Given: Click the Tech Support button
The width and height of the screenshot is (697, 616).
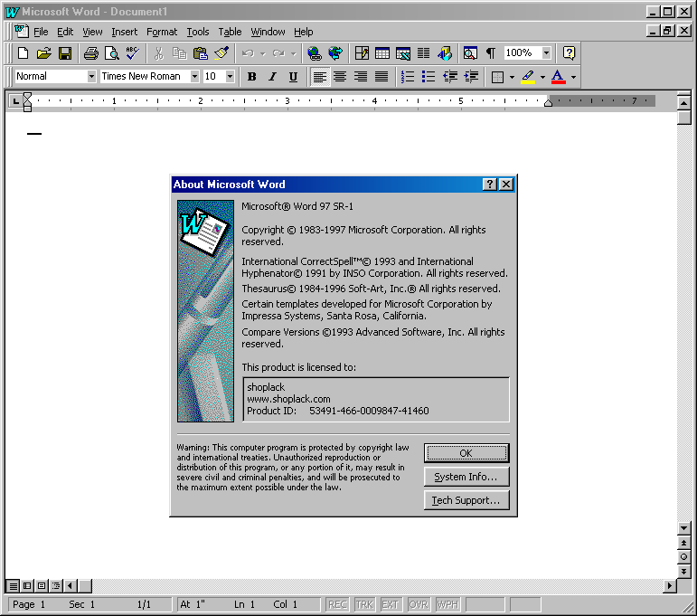Looking at the screenshot, I should tap(466, 500).
